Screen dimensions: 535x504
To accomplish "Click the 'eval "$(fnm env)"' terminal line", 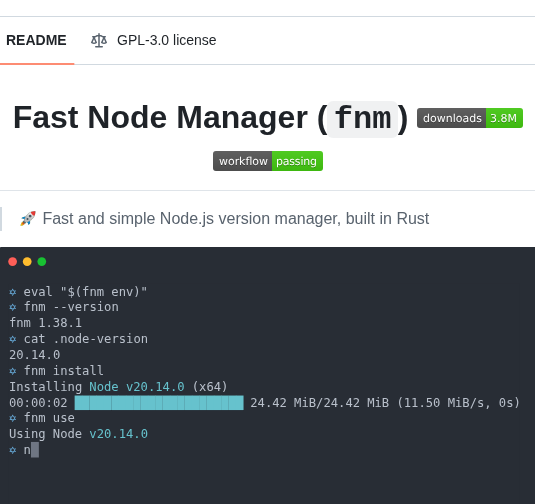I will click(x=78, y=292).
